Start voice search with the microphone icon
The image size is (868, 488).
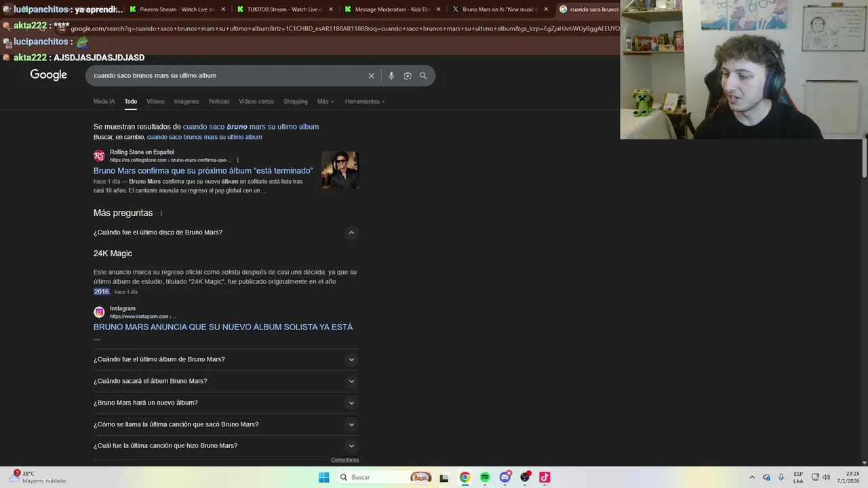(x=391, y=76)
